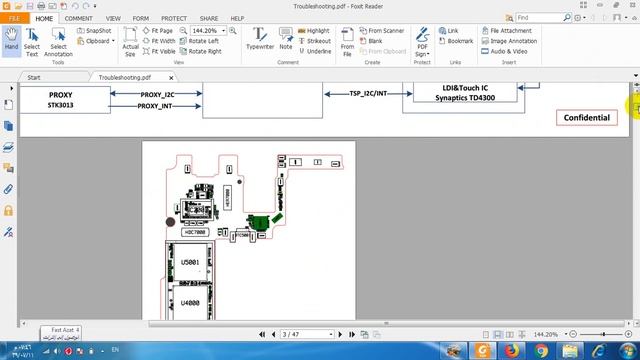The image size is (640, 360).
Task: Open the FILE menu
Action: (14, 18)
